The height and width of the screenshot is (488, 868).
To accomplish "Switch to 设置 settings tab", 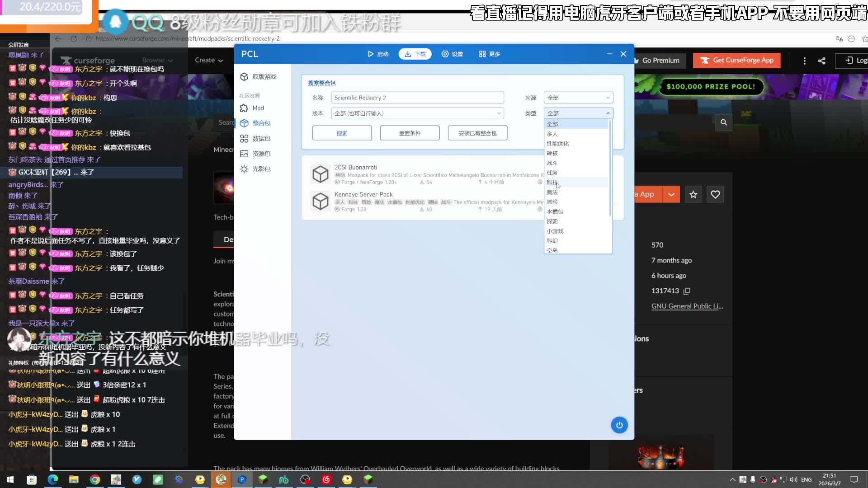I will pos(452,54).
